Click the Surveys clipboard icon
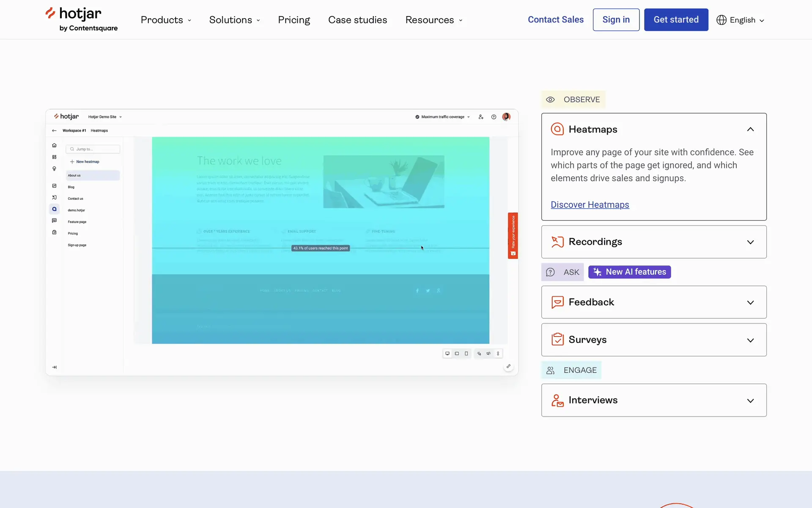This screenshot has height=508, width=812. click(x=557, y=340)
